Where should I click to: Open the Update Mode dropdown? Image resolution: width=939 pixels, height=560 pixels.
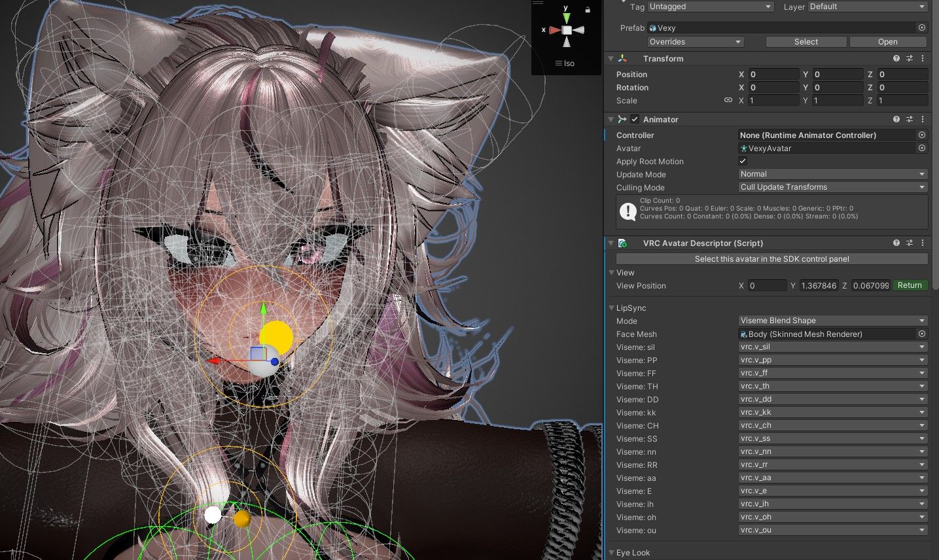click(833, 174)
